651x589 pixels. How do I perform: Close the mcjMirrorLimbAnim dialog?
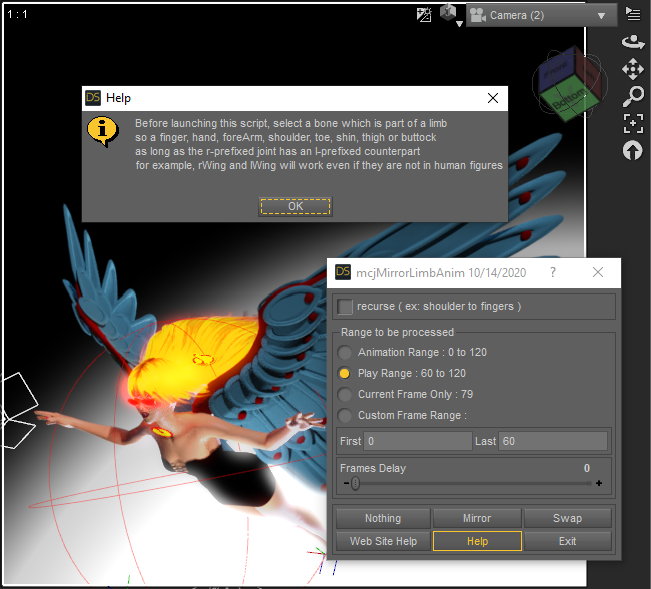click(598, 272)
